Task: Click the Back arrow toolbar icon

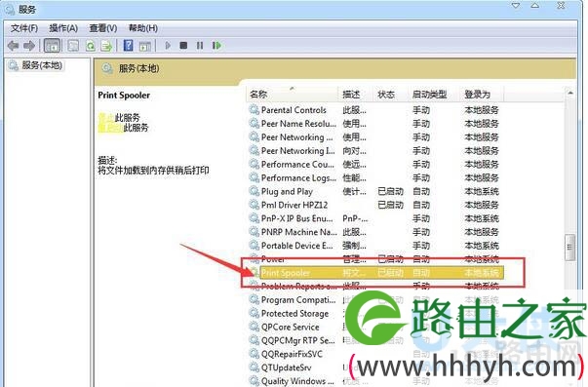Action: (13, 46)
